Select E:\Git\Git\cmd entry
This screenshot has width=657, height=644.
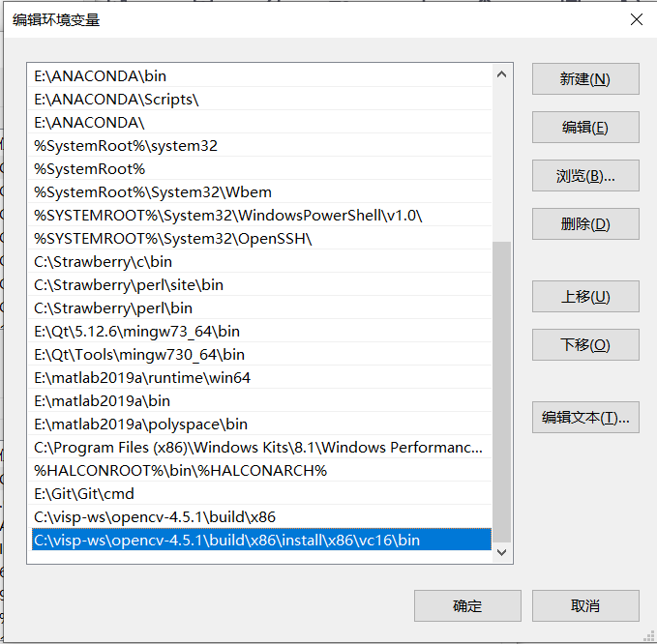259,494
